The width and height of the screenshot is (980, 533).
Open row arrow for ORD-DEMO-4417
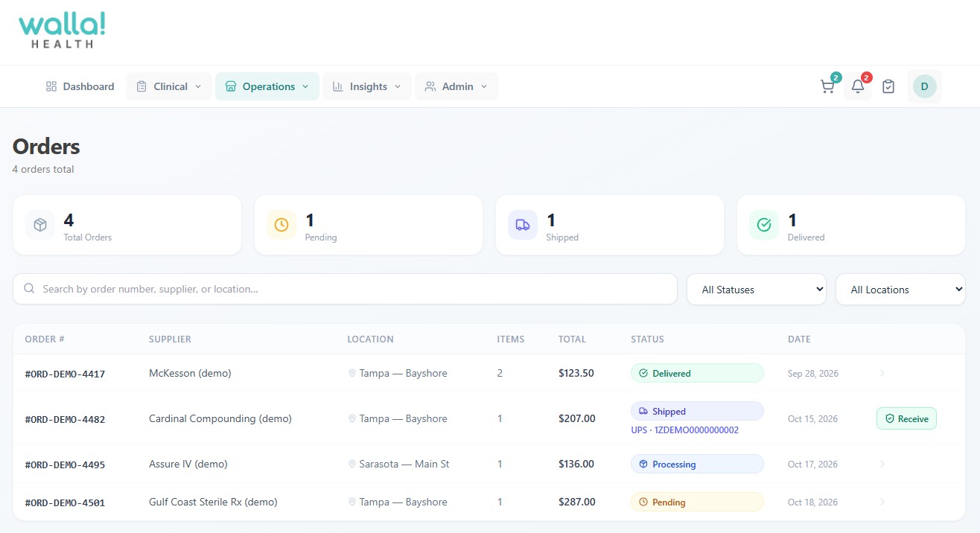pos(882,373)
